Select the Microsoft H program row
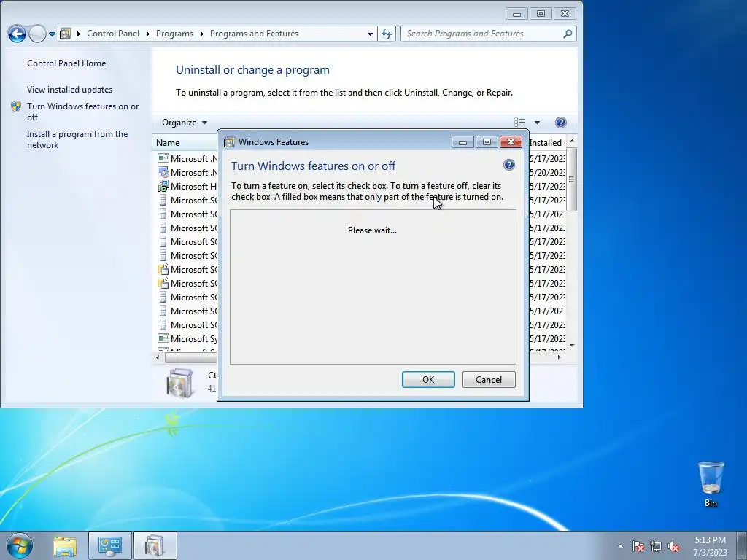The image size is (747, 560). [x=187, y=186]
